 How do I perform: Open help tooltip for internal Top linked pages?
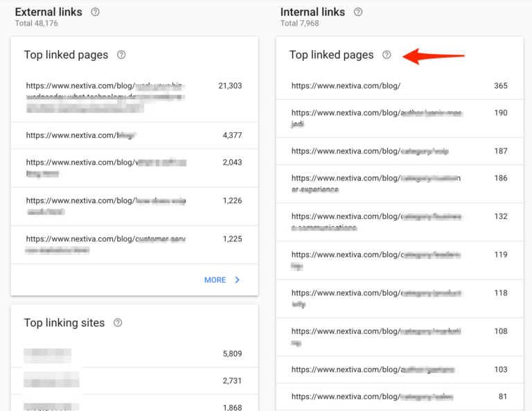(387, 55)
